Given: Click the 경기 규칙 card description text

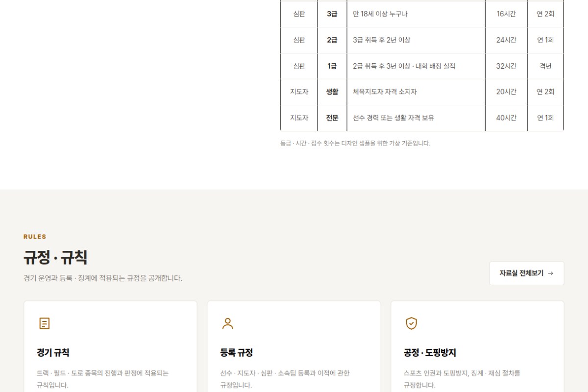Looking at the screenshot, I should pyautogui.click(x=103, y=379).
